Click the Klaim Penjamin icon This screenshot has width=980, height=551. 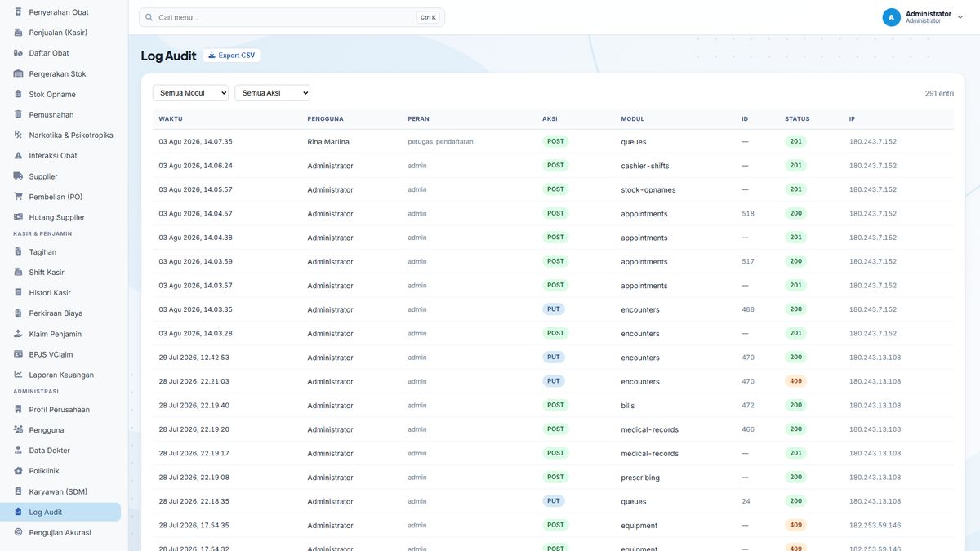point(19,334)
